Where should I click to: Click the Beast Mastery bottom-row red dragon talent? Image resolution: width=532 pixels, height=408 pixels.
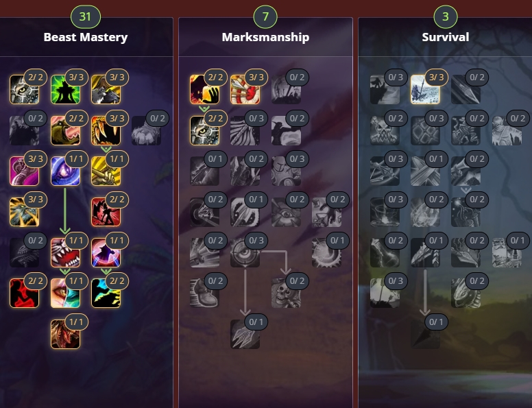click(65, 334)
